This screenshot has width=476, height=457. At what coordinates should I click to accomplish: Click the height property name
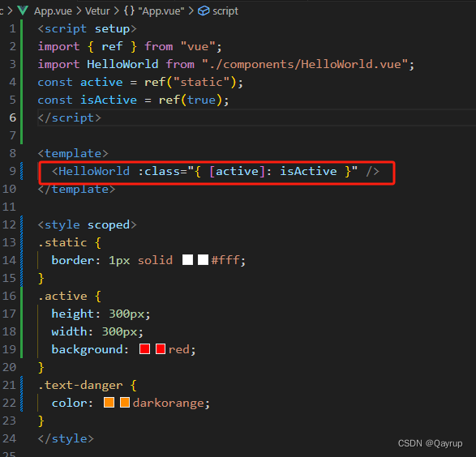[72, 314]
